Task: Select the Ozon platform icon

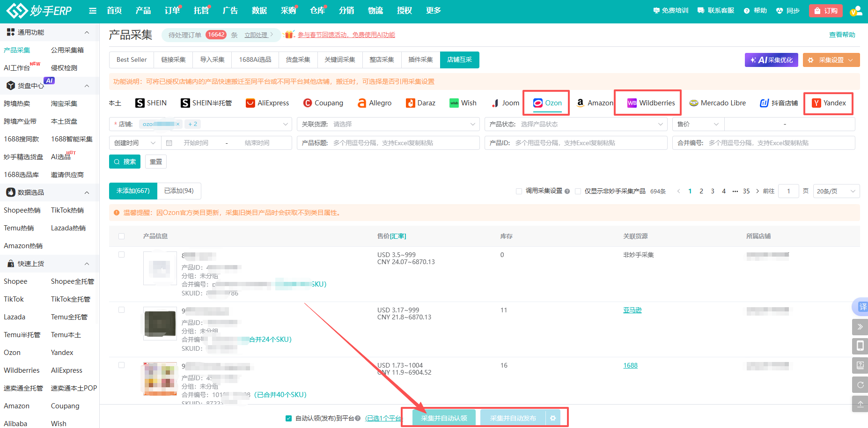Action: pyautogui.click(x=538, y=103)
